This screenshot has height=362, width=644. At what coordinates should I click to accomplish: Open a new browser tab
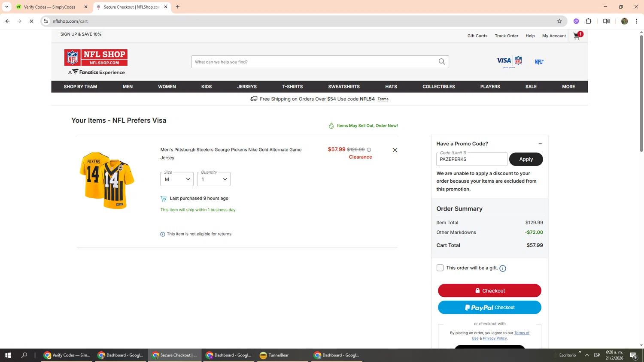tap(178, 7)
